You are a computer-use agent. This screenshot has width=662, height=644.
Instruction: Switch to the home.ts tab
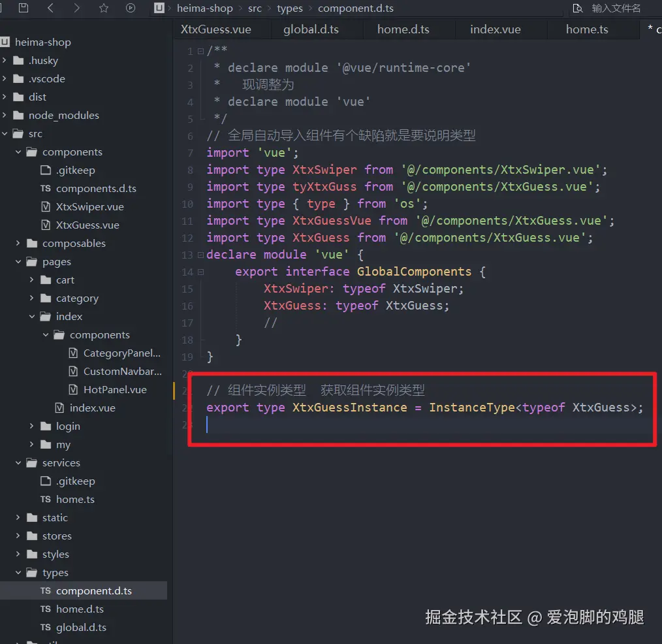[587, 29]
